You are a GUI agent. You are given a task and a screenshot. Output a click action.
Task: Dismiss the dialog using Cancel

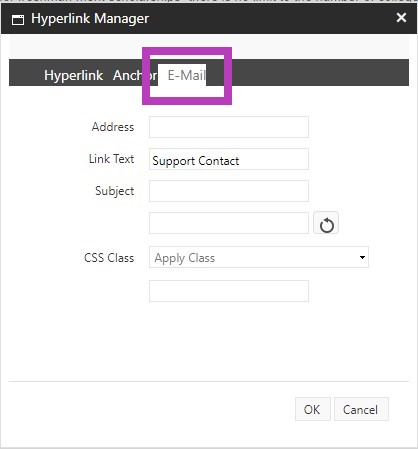pos(361,409)
